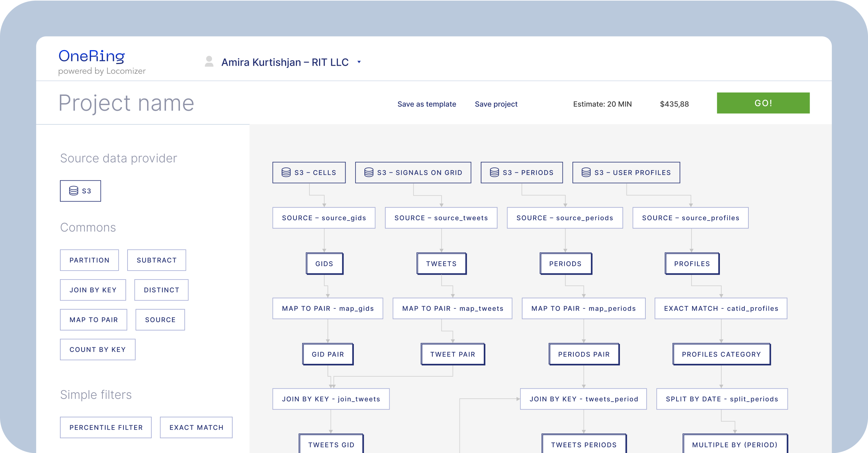The width and height of the screenshot is (868, 453).
Task: Click Save project link
Action: click(x=496, y=104)
